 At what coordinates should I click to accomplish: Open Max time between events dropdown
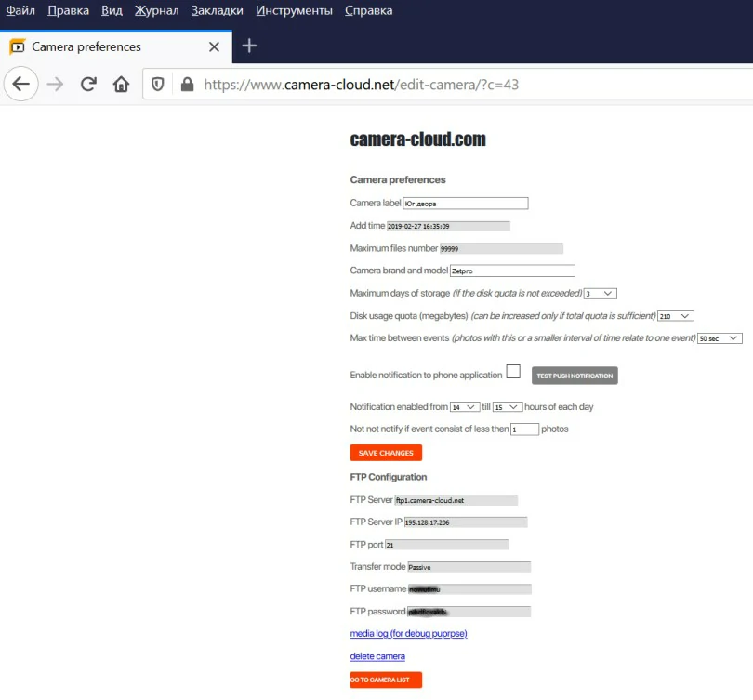[720, 338]
